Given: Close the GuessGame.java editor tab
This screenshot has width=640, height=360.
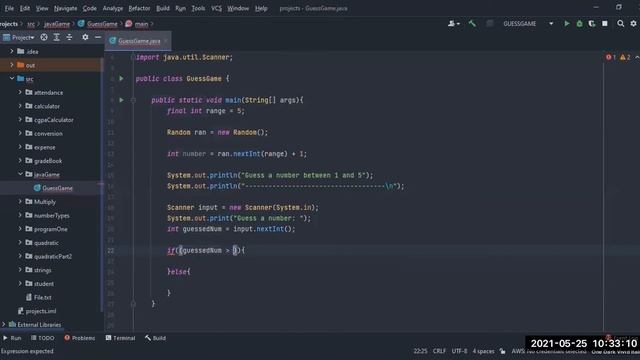Looking at the screenshot, I should click(166, 41).
